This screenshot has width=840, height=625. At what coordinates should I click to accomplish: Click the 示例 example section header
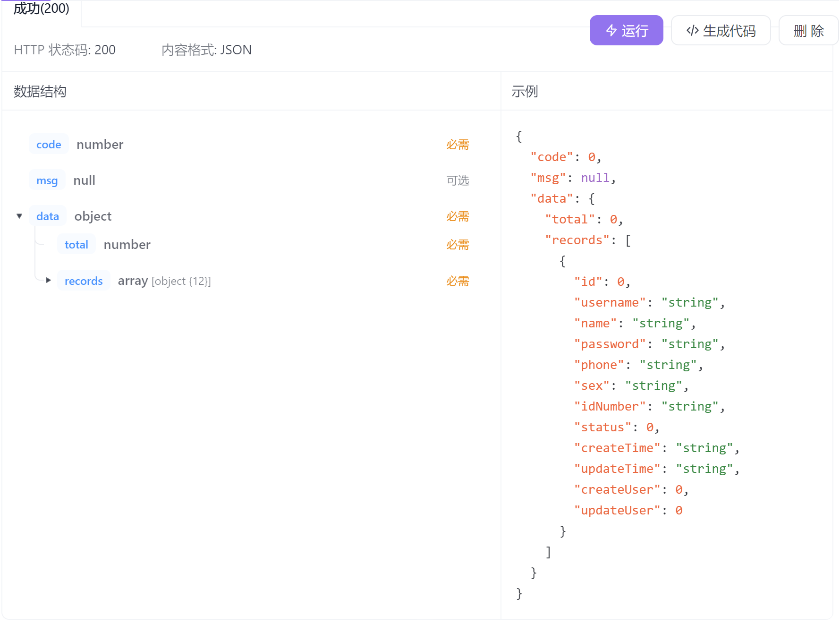coord(525,92)
